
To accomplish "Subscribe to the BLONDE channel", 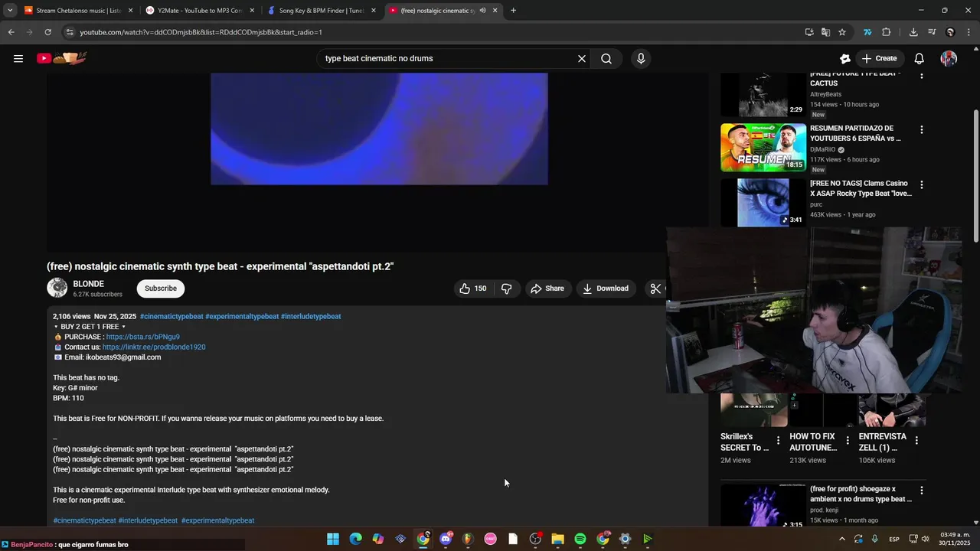I will click(x=161, y=289).
